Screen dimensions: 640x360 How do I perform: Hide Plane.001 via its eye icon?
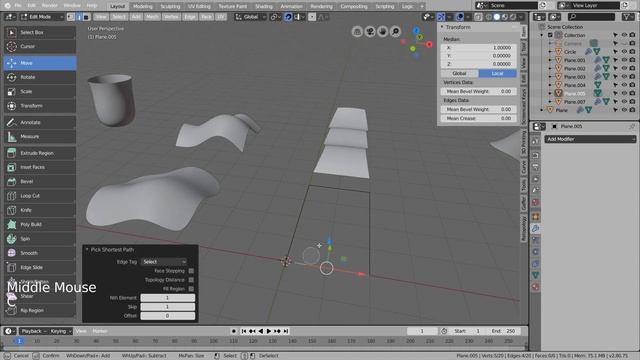[x=624, y=60]
